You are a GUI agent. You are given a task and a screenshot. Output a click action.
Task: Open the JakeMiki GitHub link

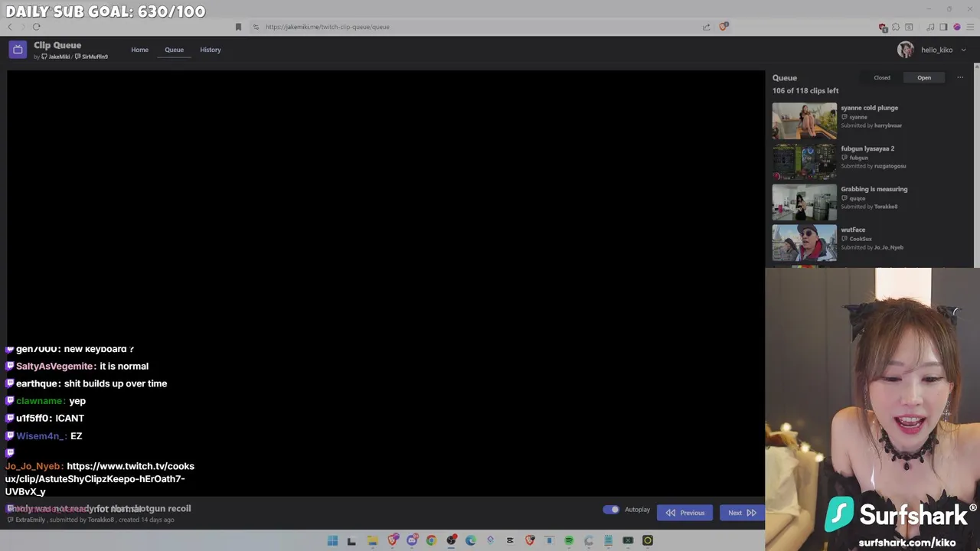point(55,57)
